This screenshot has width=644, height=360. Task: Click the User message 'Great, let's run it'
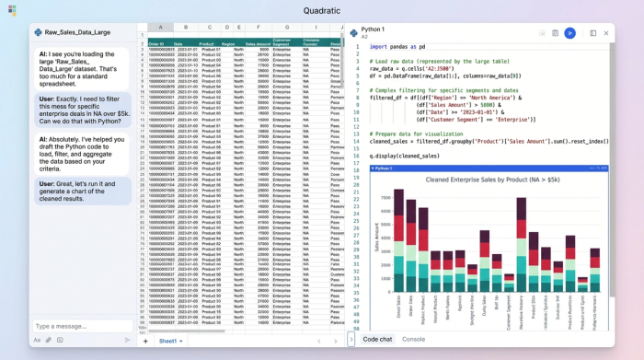(83, 192)
